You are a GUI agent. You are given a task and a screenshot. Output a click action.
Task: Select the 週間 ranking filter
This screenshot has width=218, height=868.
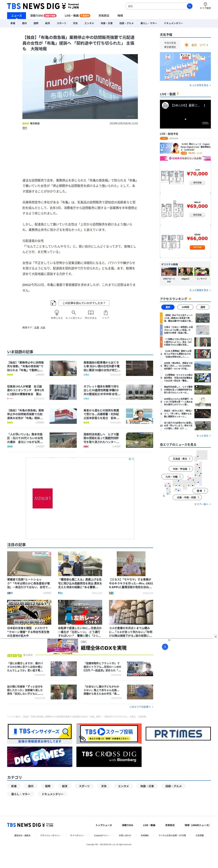(203, 307)
